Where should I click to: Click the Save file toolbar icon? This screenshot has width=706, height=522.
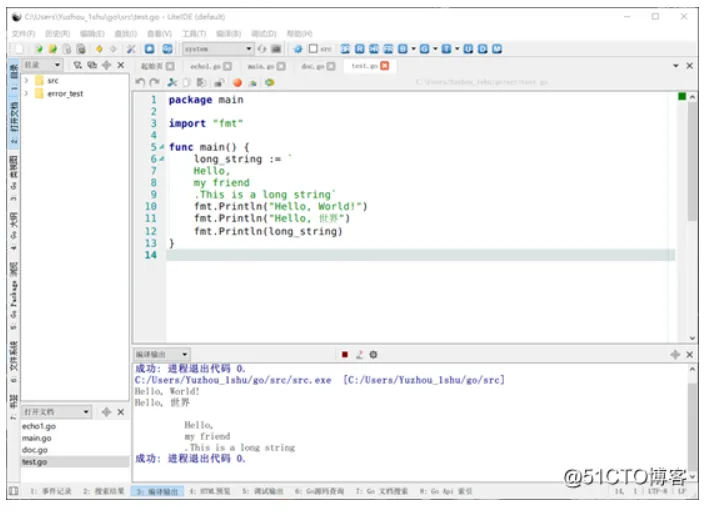coord(67,49)
